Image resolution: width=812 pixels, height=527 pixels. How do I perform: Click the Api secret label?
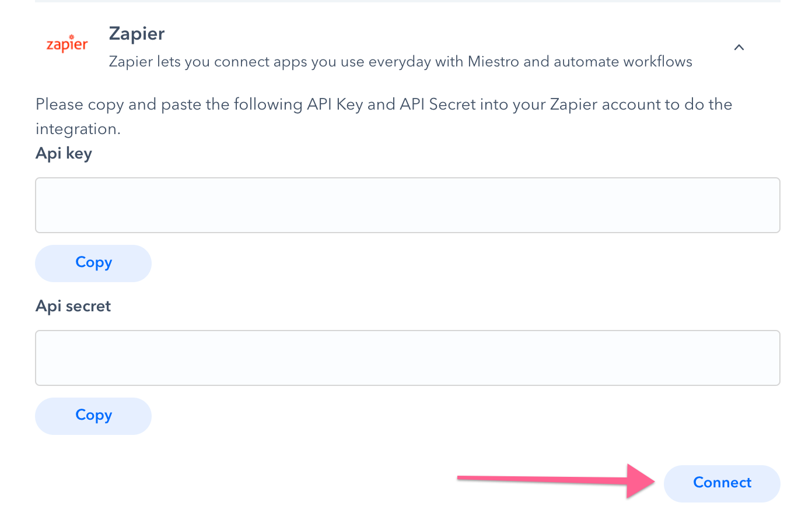pos(73,306)
